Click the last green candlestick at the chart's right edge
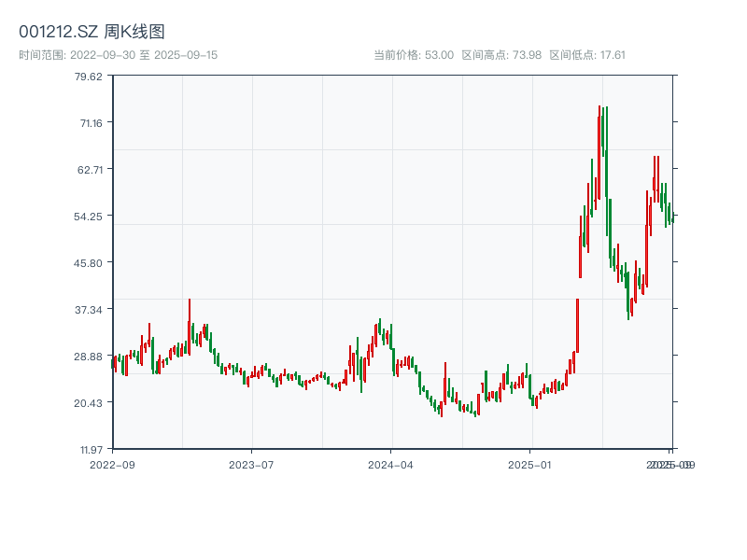This screenshot has width=747, height=560. tap(672, 217)
